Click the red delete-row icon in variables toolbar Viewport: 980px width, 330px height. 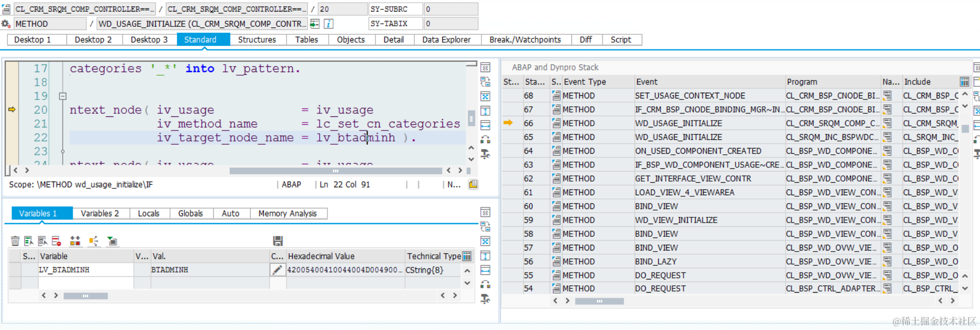[56, 241]
